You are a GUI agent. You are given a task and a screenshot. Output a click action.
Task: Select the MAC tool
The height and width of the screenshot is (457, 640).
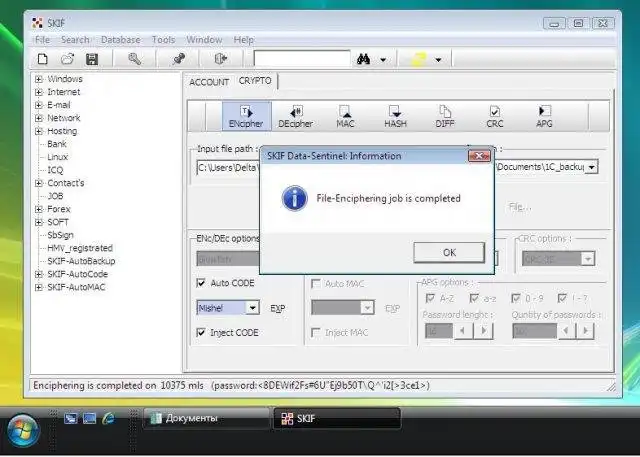tap(345, 117)
